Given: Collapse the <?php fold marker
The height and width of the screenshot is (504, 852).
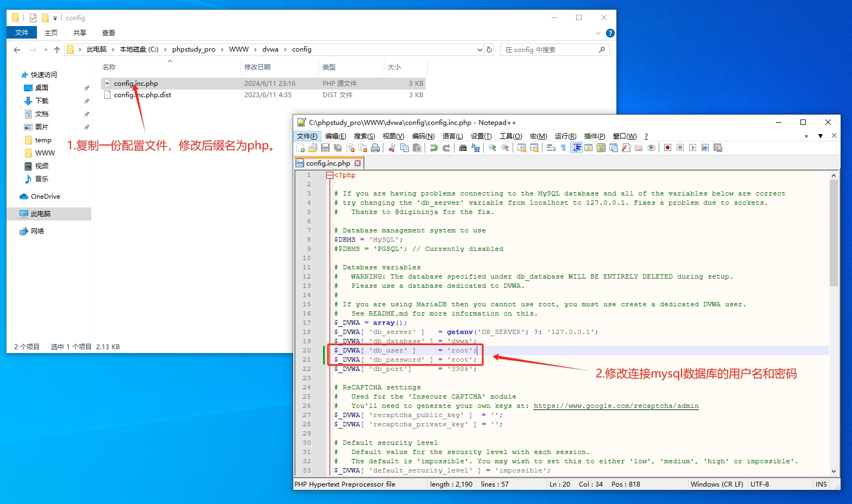Looking at the screenshot, I should click(330, 175).
